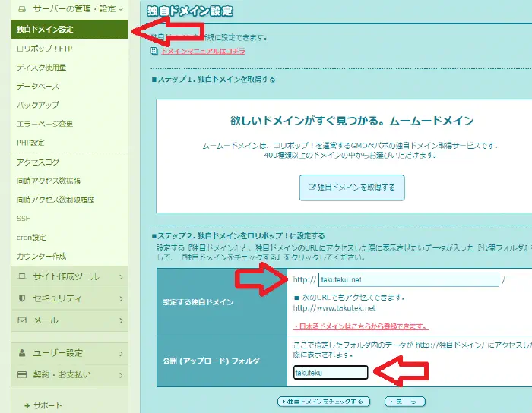Focus the domain field containing takuteku.net
Viewport: 532px width, 413px height.
[409, 280]
